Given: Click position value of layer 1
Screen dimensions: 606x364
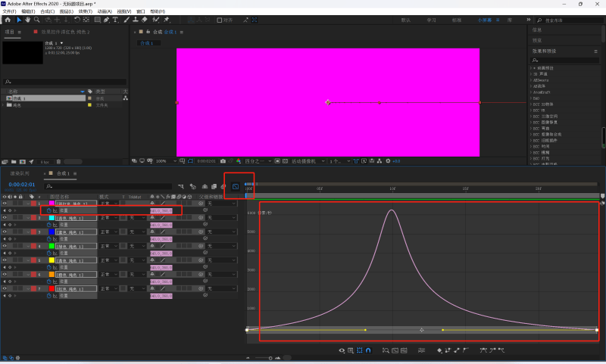Looking at the screenshot, I should point(161,211).
